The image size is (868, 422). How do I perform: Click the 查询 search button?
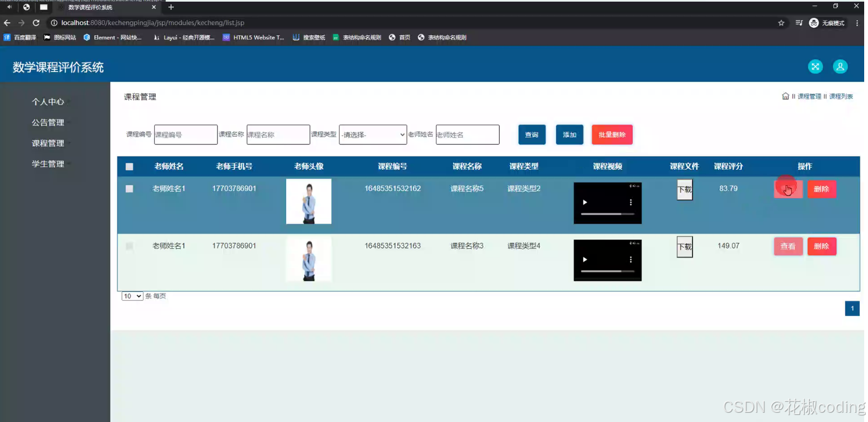(x=532, y=134)
